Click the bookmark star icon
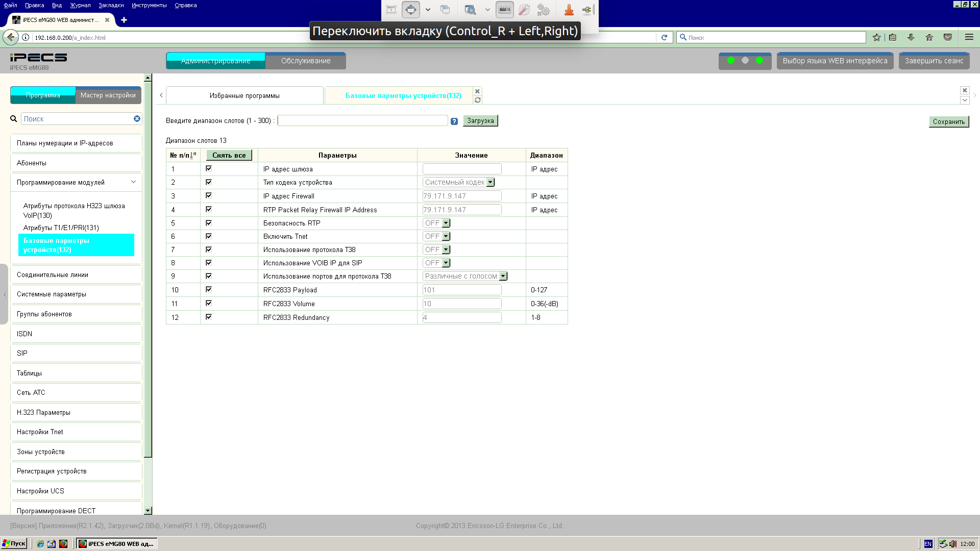 [x=876, y=37]
